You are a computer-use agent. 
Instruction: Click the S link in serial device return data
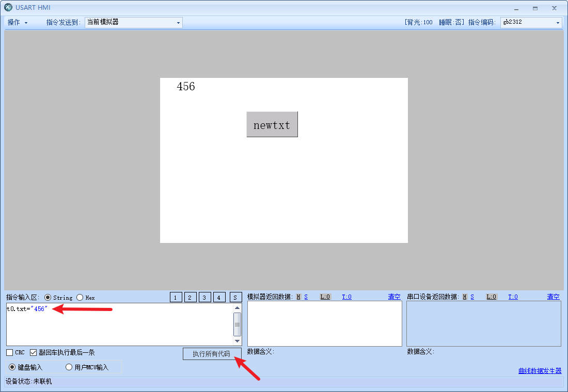[472, 297]
